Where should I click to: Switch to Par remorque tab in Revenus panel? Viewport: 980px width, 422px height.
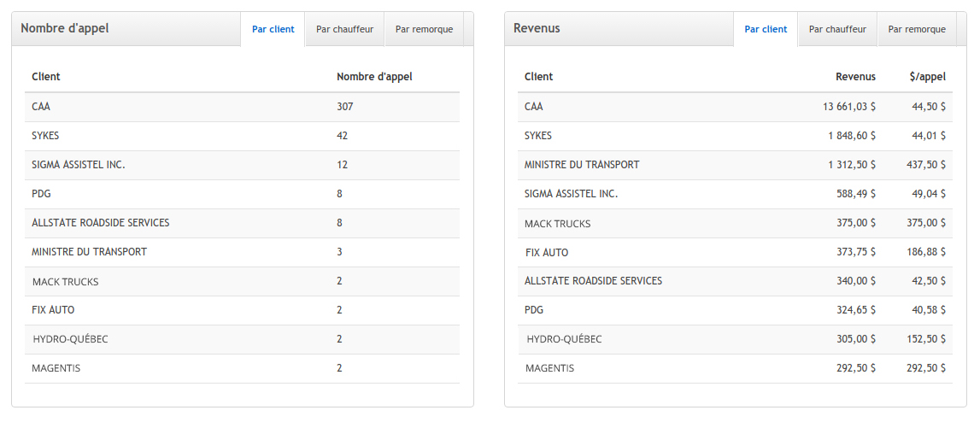[x=917, y=29]
